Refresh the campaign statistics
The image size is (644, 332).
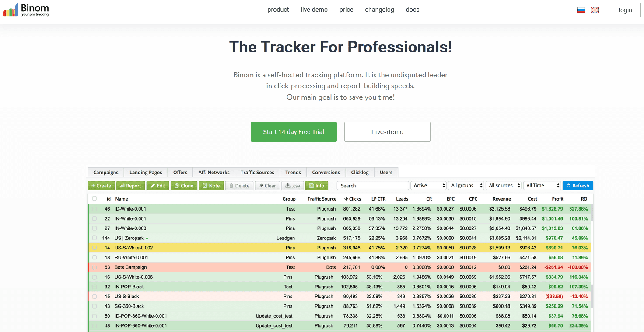(577, 185)
